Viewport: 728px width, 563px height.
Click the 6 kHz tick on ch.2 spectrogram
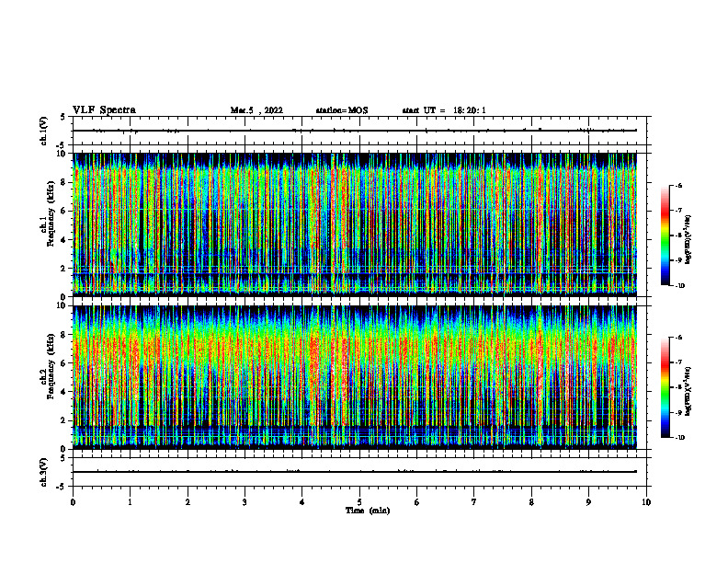pos(63,363)
